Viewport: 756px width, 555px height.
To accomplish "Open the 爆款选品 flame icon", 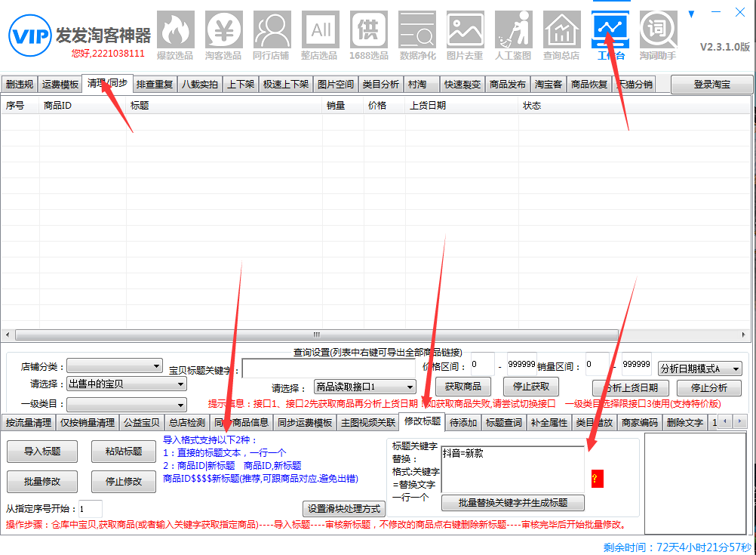I will [176, 30].
